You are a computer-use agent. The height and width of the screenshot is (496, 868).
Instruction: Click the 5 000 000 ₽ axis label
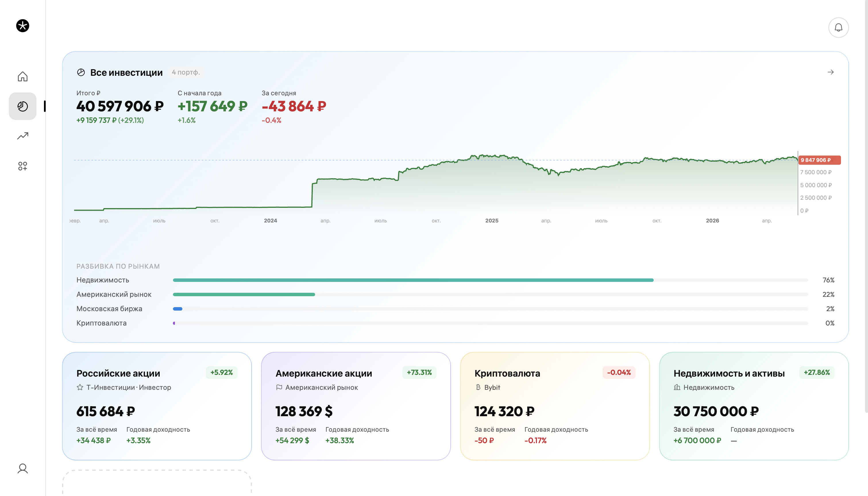click(x=816, y=185)
